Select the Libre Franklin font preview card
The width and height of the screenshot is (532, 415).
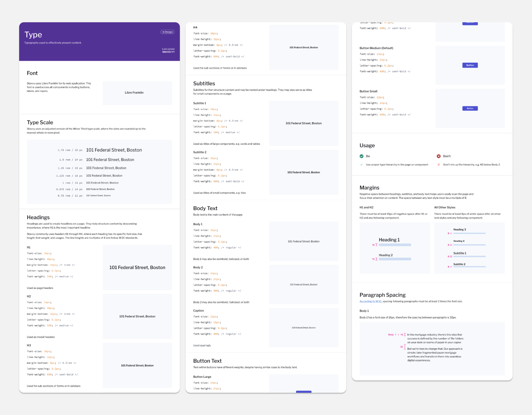coord(137,93)
